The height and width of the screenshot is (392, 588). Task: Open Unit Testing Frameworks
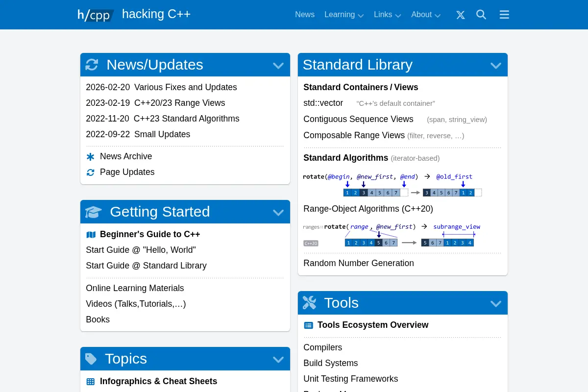350,379
